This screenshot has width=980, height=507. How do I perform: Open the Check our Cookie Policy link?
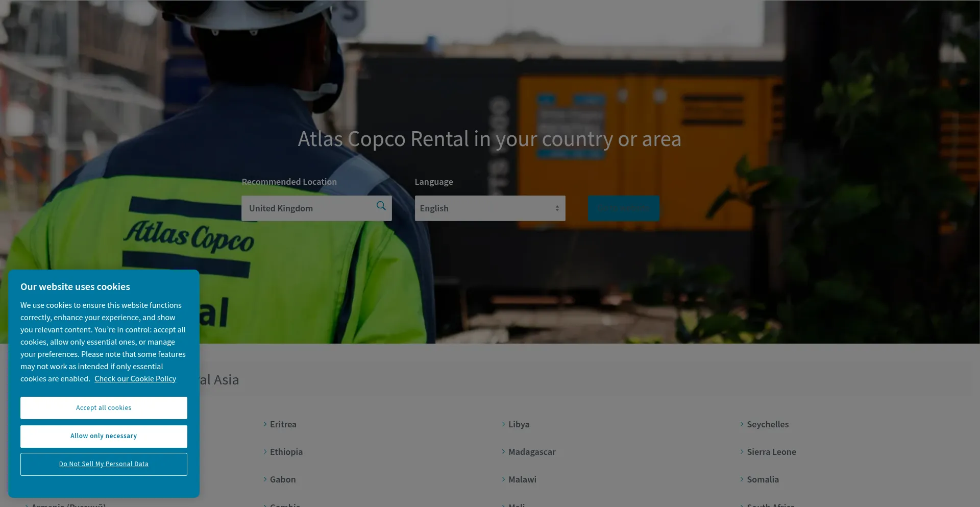tap(135, 379)
